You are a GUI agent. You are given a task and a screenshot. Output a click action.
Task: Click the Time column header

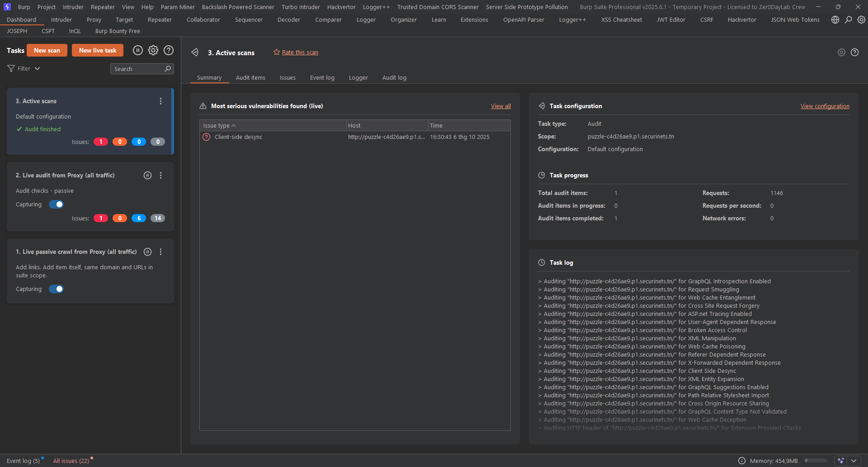(469, 126)
